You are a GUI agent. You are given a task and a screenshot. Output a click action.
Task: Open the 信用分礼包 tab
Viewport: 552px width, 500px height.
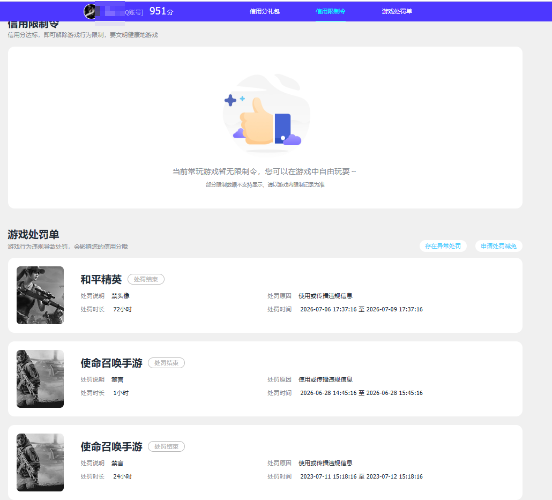click(x=265, y=11)
